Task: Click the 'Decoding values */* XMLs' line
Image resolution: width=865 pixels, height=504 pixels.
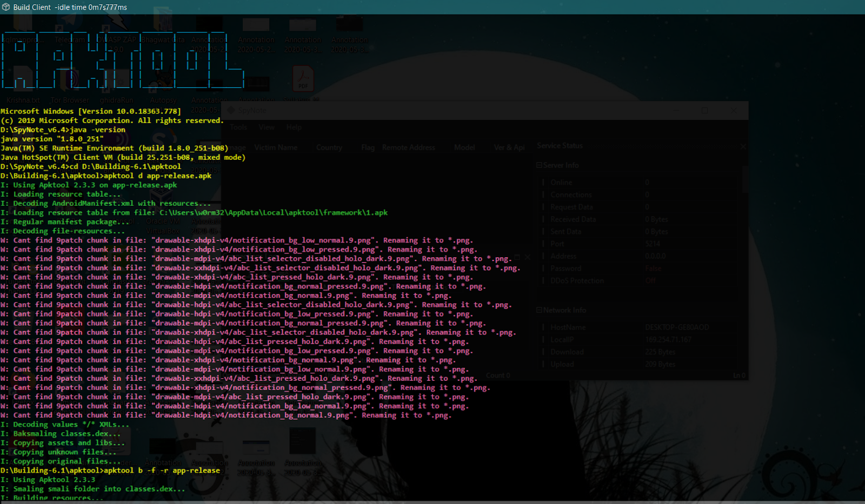Action: (x=65, y=424)
